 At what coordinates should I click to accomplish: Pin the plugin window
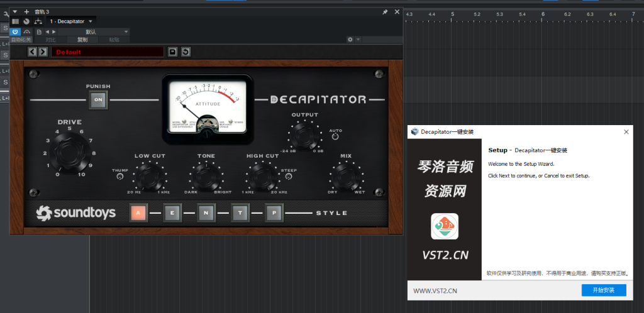coord(385,11)
